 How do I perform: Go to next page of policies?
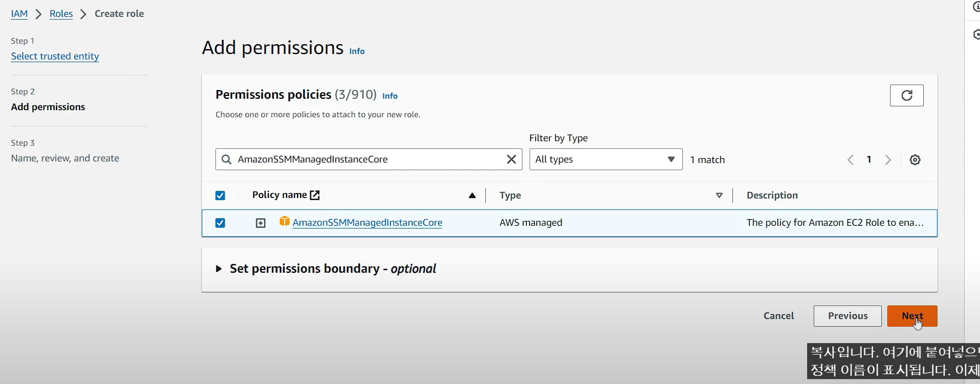888,160
